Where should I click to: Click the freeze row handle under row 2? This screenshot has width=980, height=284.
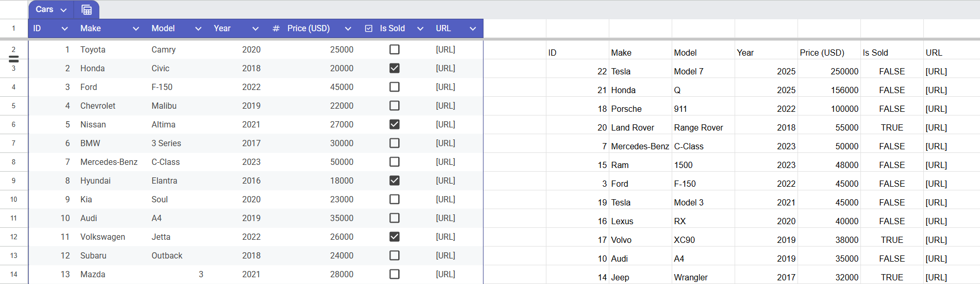[x=14, y=59]
